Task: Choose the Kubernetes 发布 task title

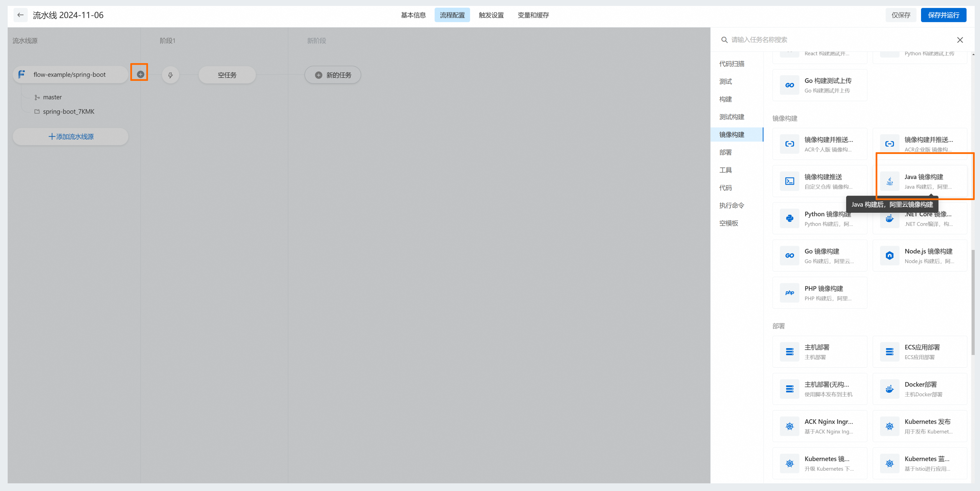Action: pos(928,422)
